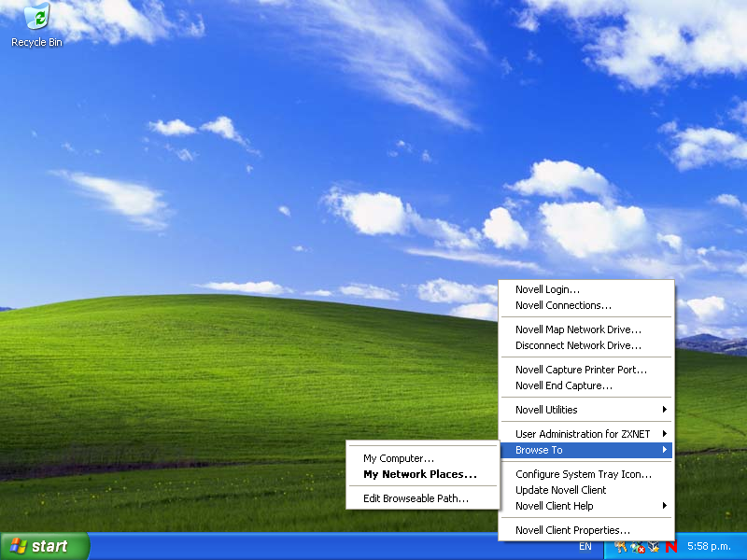Click the highlighted Browse To item
The height and width of the screenshot is (560, 747).
click(x=586, y=450)
